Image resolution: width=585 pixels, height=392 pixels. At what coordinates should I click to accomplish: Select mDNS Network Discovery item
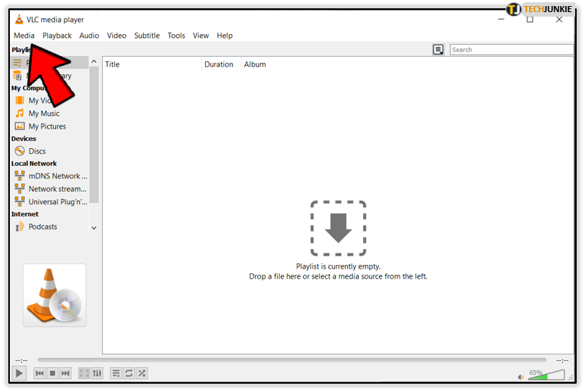pyautogui.click(x=49, y=176)
